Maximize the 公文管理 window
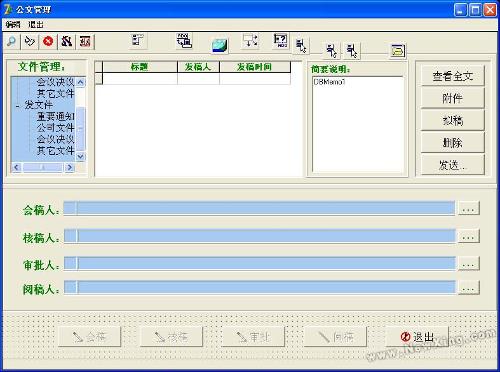The height and width of the screenshot is (372, 500). (475, 10)
